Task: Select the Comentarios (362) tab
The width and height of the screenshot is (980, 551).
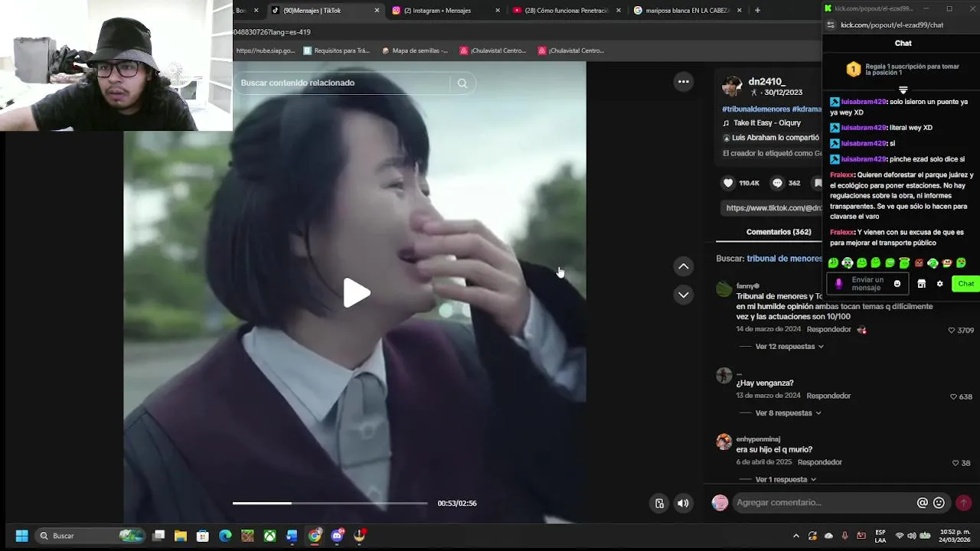Action: tap(778, 232)
